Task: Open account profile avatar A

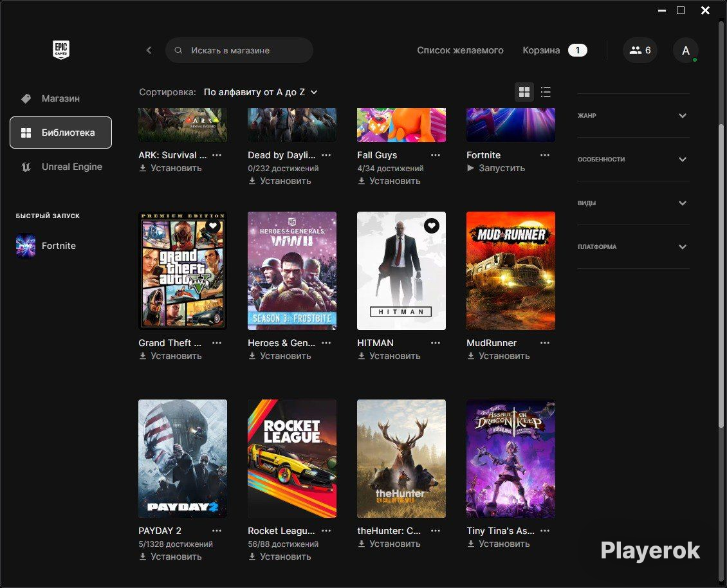Action: (686, 50)
